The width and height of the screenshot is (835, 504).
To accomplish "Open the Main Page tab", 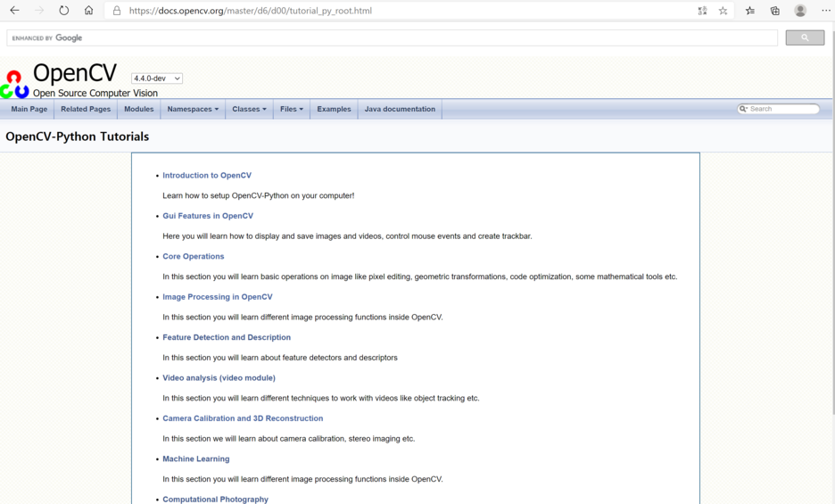I will pos(29,109).
